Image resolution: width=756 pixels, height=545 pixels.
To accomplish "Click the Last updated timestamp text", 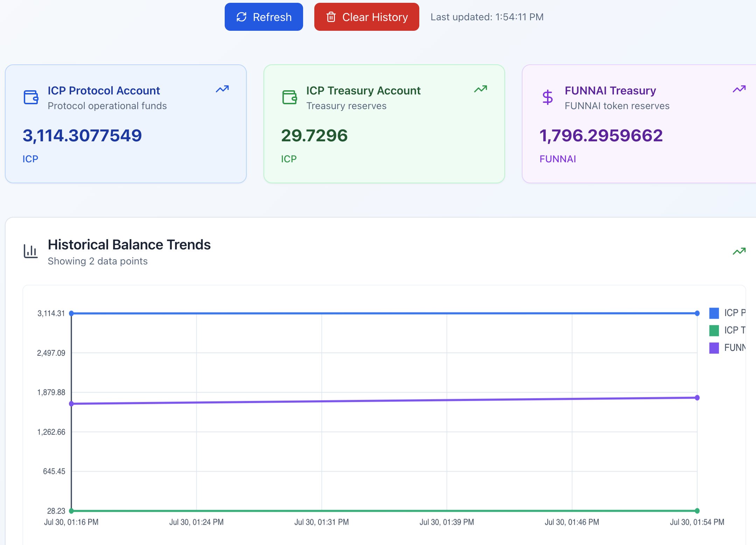I will pyautogui.click(x=487, y=17).
